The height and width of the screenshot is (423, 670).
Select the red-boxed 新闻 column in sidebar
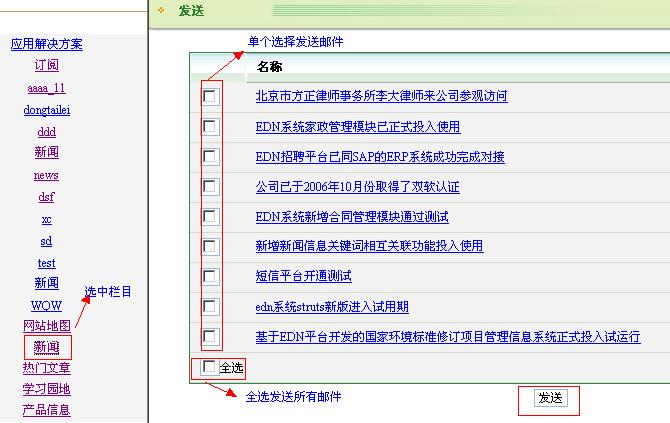[x=47, y=348]
